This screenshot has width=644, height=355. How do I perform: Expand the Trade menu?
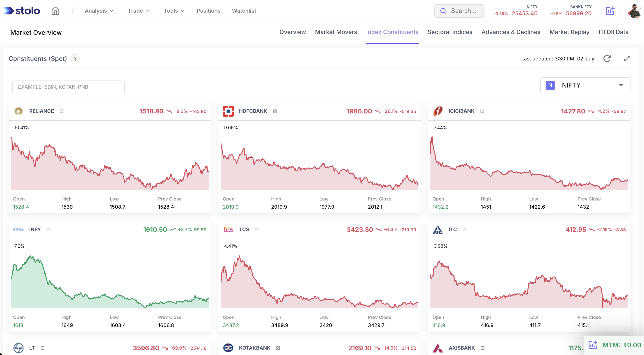[x=139, y=11]
